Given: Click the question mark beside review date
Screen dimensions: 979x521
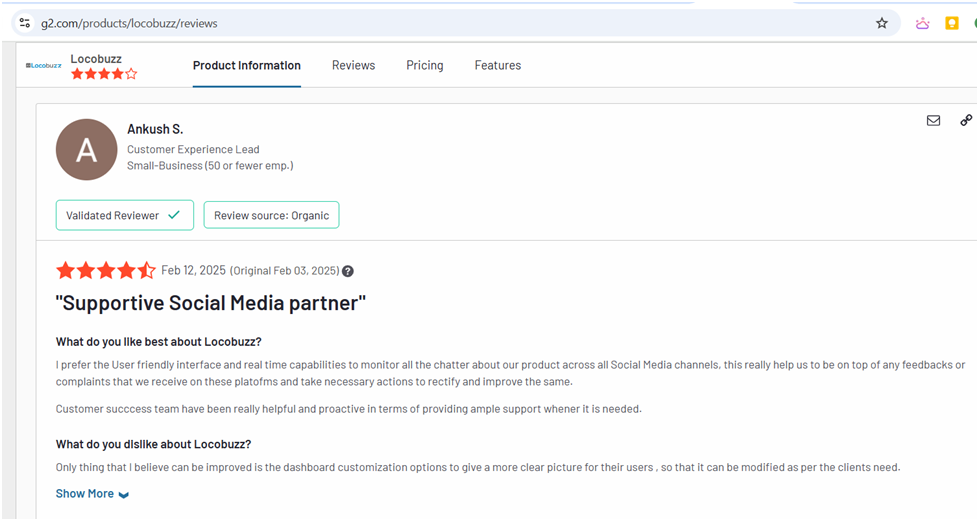Looking at the screenshot, I should (x=348, y=271).
